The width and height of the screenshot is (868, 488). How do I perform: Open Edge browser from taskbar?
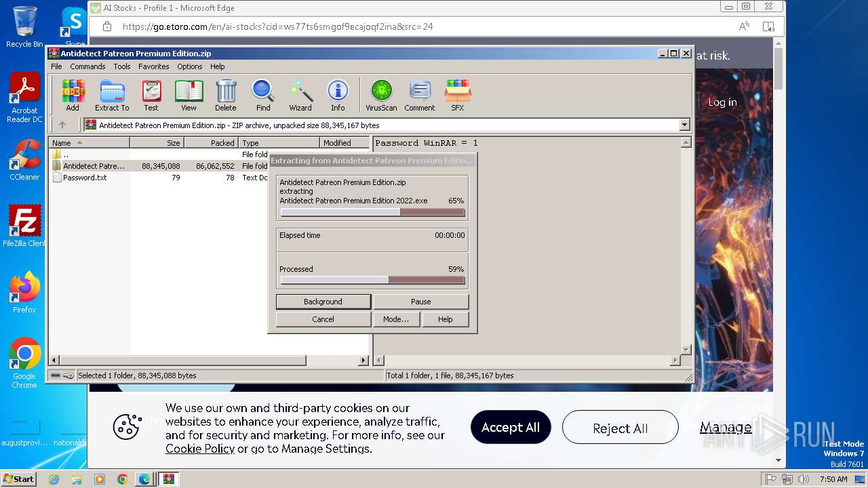(x=144, y=479)
